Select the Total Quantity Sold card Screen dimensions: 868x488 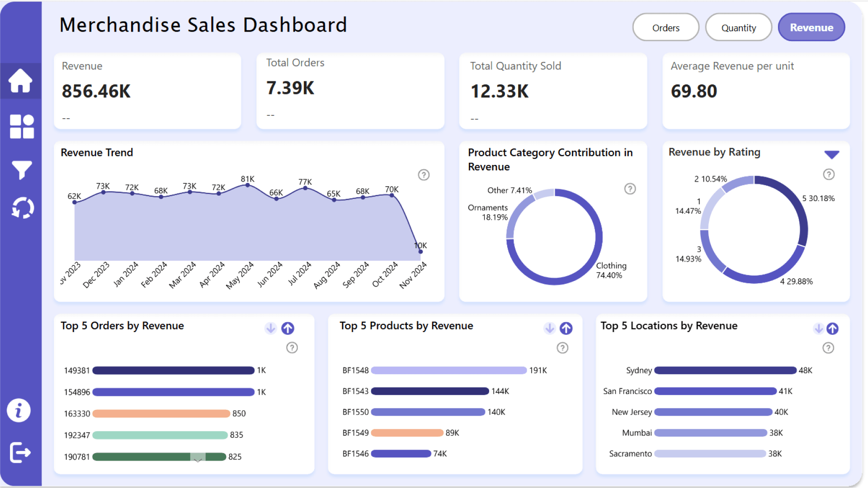(x=553, y=91)
